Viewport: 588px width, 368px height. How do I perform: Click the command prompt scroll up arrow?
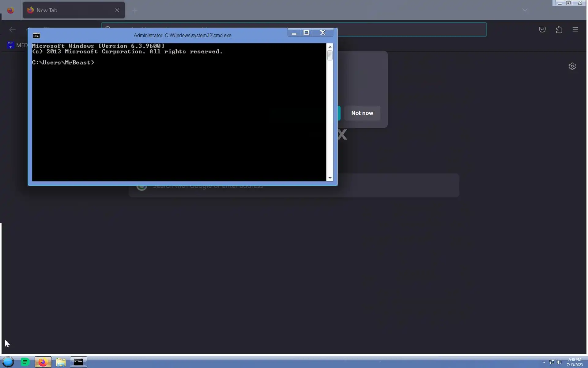[x=330, y=47]
